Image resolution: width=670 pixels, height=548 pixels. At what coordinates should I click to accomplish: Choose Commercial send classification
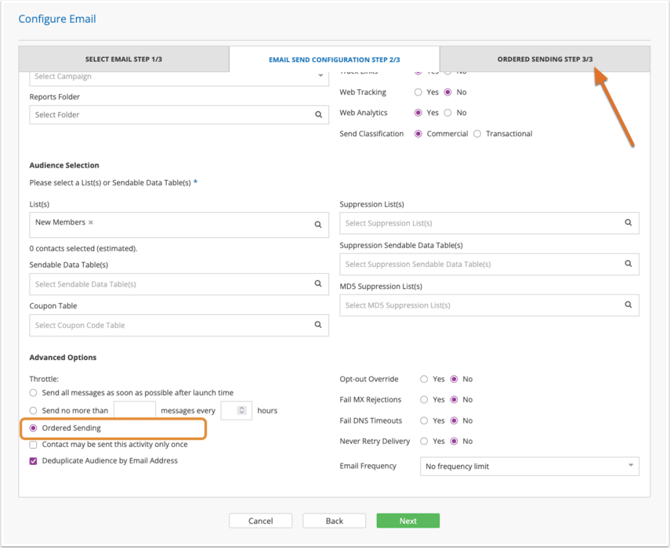point(418,134)
